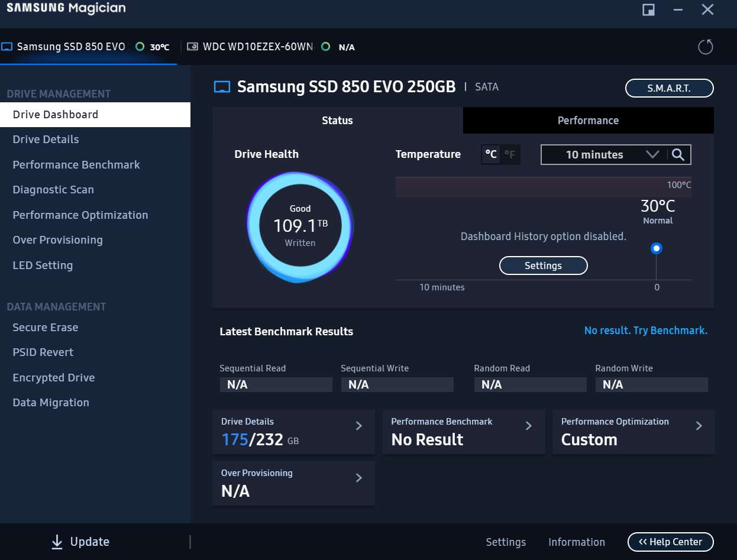
Task: Expand the Performance Benchmark card arrow
Action: coord(529,426)
